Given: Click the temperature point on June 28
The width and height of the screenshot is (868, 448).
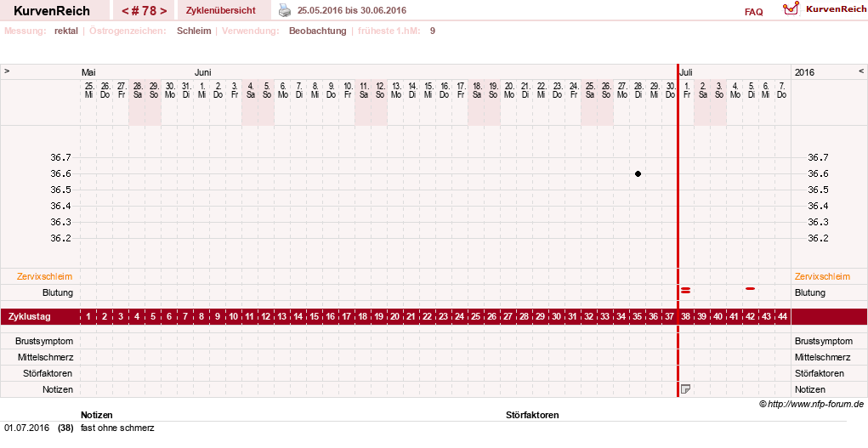Looking at the screenshot, I should [638, 174].
